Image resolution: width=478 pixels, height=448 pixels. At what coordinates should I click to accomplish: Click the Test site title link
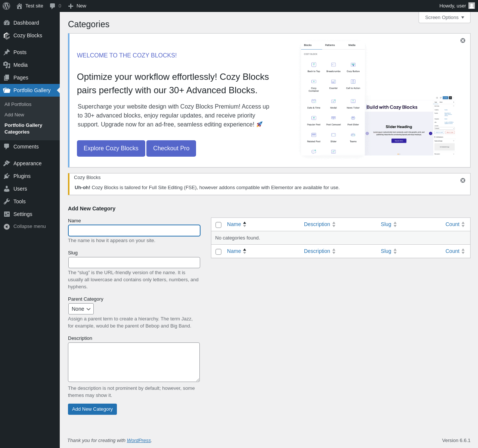tap(34, 6)
